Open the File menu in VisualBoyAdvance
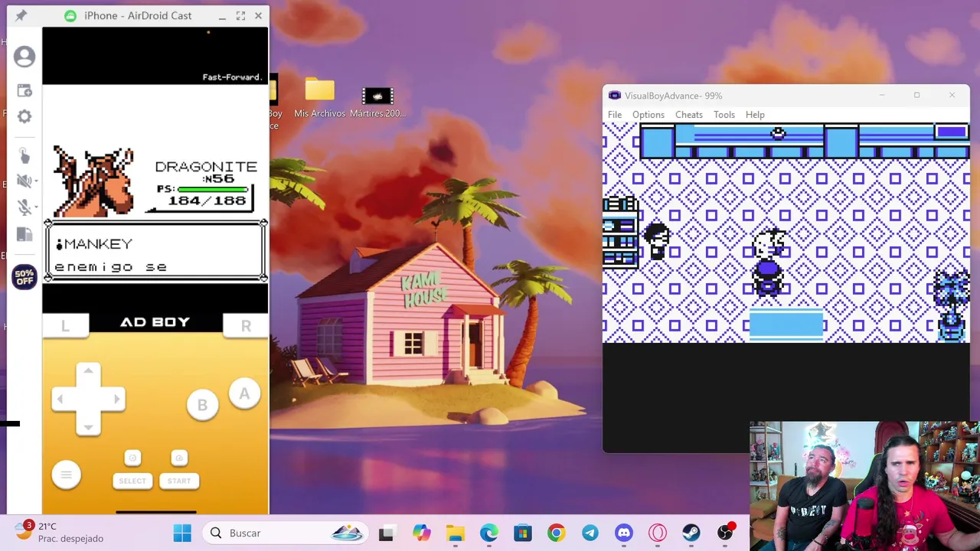Screen dimensions: 980x551 615,115
